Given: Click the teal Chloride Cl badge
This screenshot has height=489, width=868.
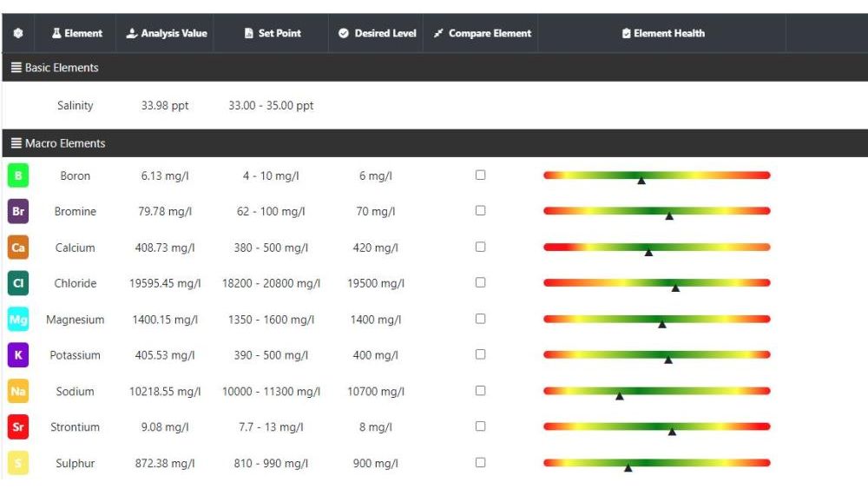Looking at the screenshot, I should tap(18, 284).
